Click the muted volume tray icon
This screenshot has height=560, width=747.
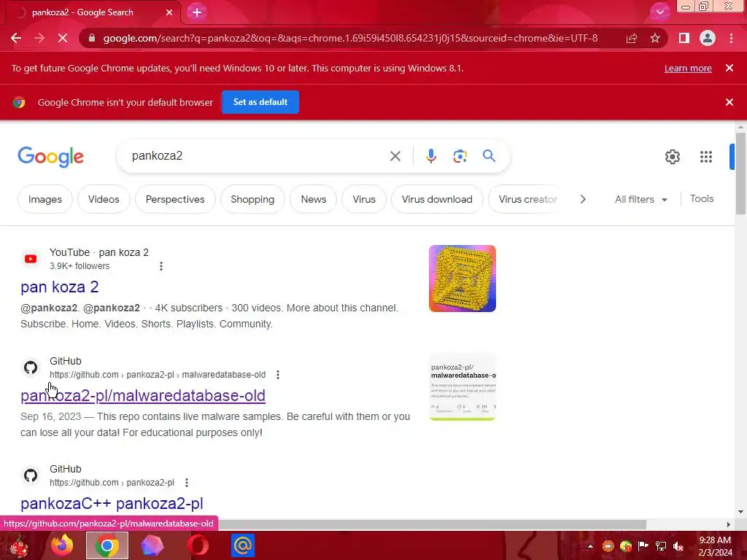click(678, 546)
